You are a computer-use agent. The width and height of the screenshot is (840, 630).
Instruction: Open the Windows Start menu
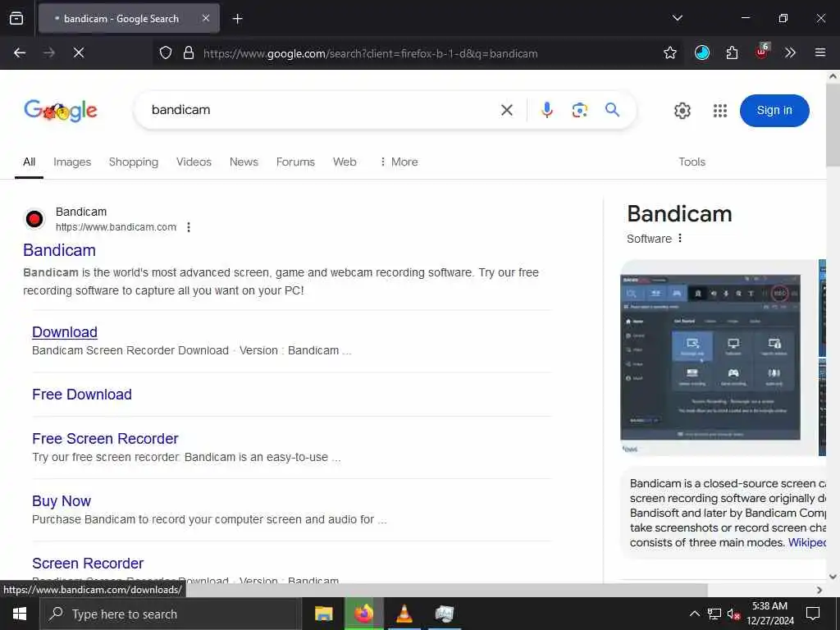[x=20, y=614]
